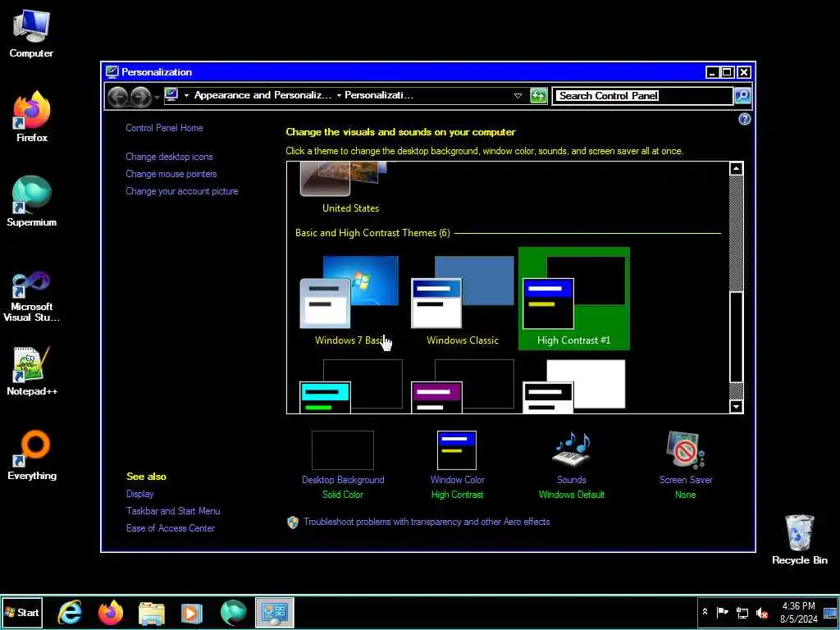Go back with the Back arrow
This screenshot has height=630, width=840.
(x=118, y=97)
